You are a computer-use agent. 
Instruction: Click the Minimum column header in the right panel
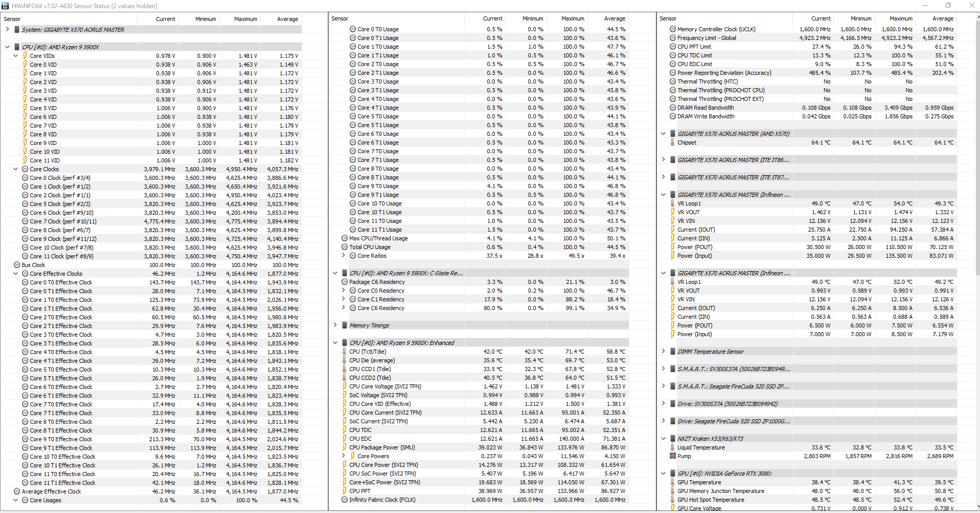click(854, 18)
